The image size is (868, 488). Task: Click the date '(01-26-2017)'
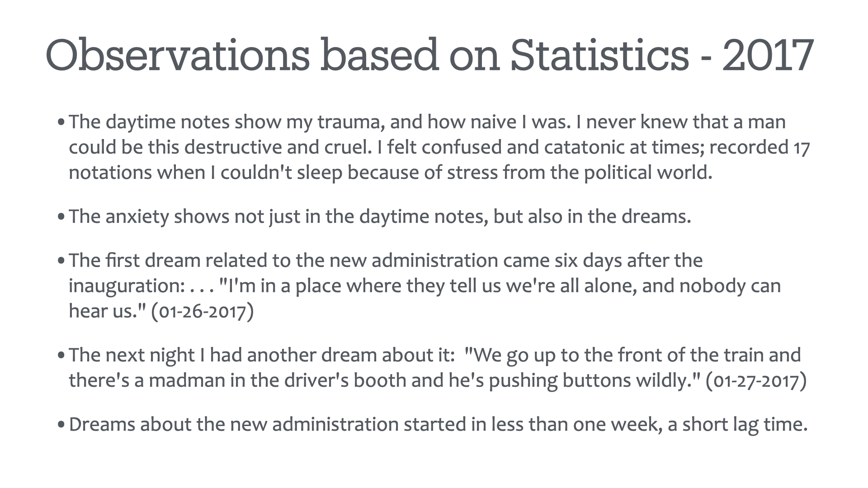202,311
